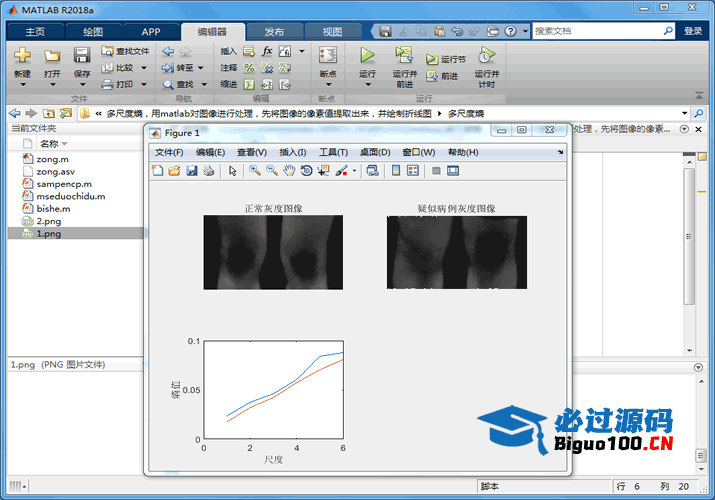715x500 pixels.
Task: Click the Zoom In tool in Figure toolbar
Action: [255, 171]
